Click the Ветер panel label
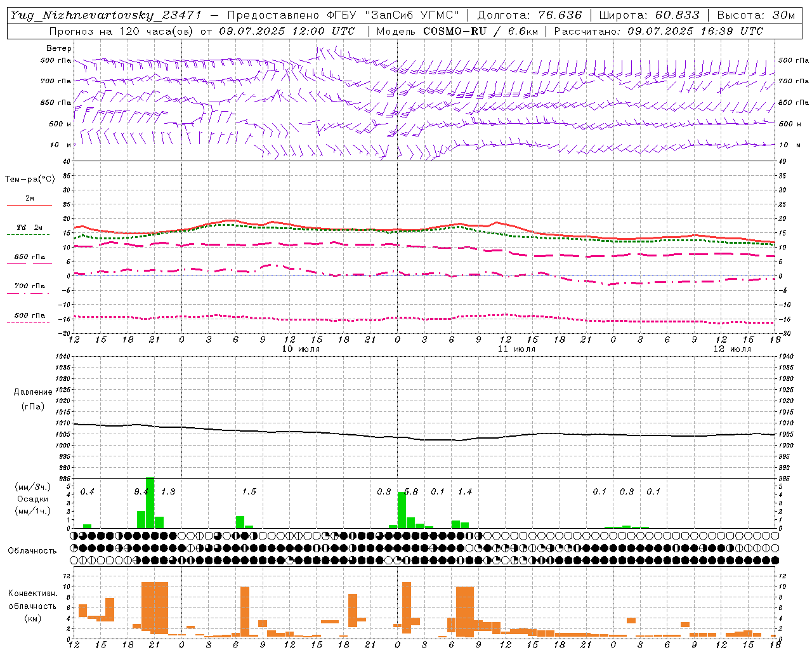Image resolution: width=812 pixels, height=650 pixels. [59, 48]
